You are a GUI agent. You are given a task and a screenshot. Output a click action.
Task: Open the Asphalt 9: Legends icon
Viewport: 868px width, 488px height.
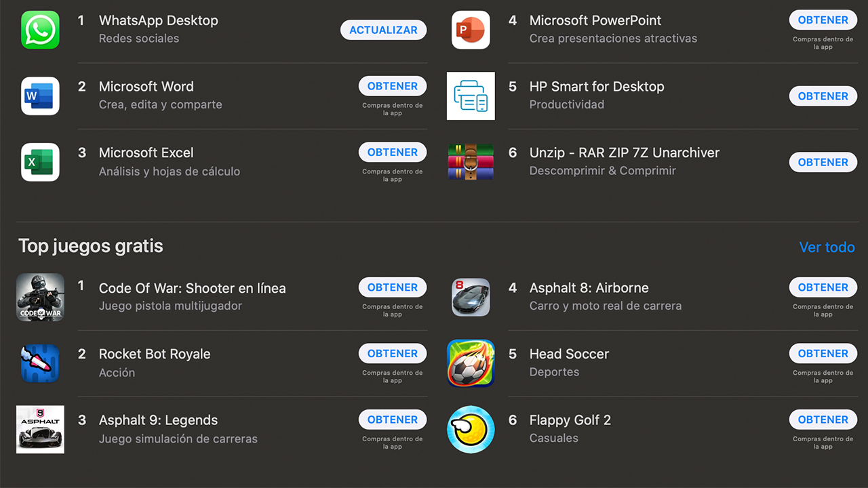click(40, 430)
